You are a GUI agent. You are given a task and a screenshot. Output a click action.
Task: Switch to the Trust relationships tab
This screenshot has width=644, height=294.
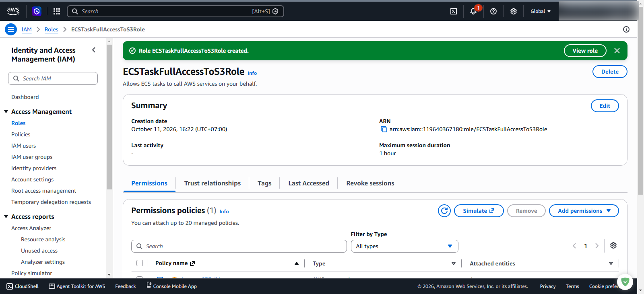pyautogui.click(x=213, y=183)
